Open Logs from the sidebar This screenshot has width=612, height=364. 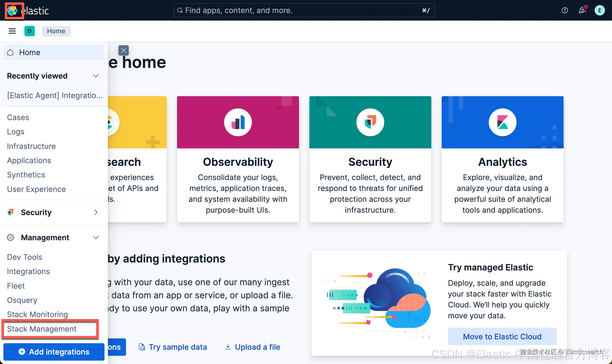click(x=15, y=132)
